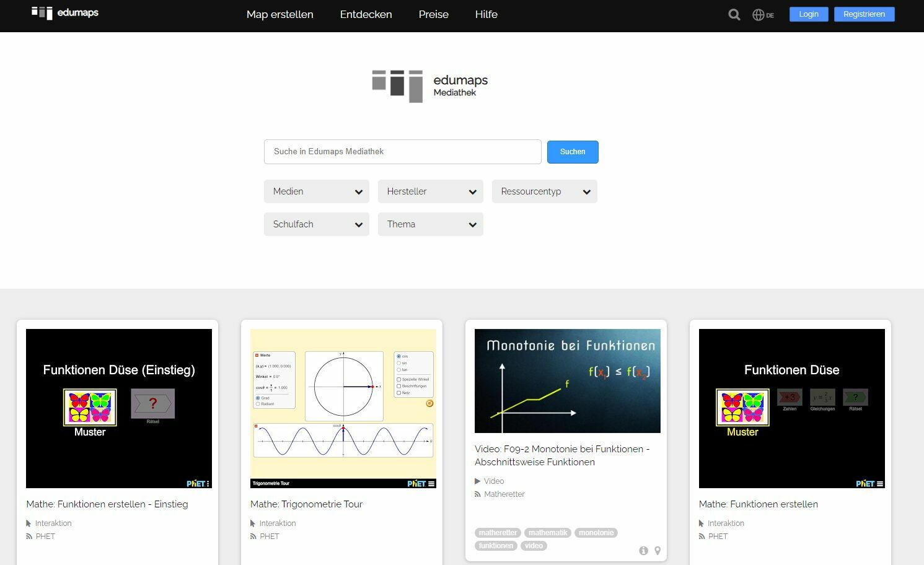Click the matheretter tag

(x=498, y=533)
